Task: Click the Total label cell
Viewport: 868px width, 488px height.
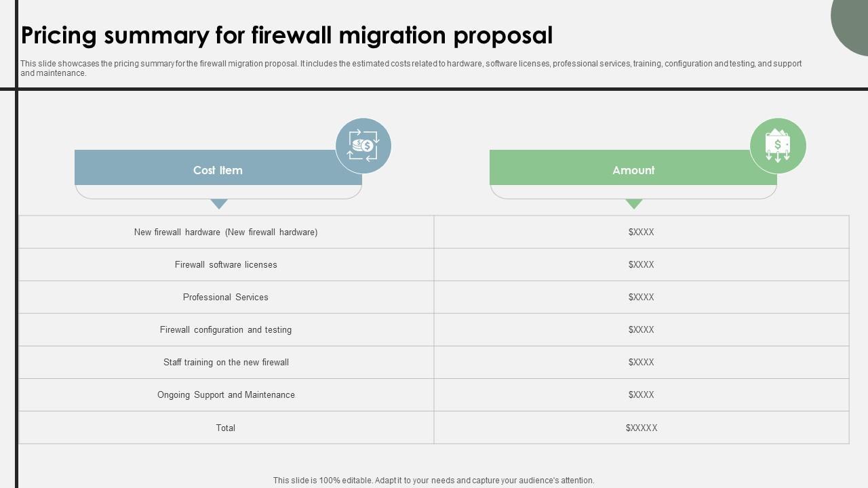Action: coord(226,428)
